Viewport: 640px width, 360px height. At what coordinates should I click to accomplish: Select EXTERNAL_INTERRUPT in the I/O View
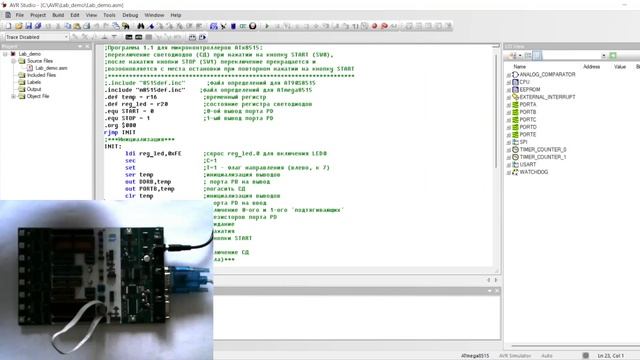point(547,97)
